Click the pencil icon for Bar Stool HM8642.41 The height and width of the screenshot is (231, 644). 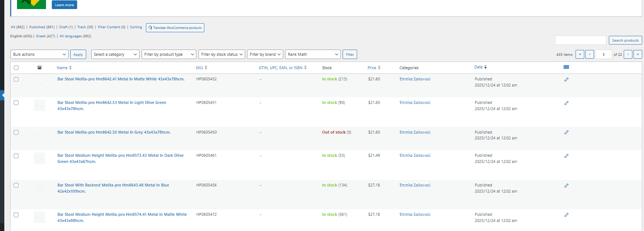[566, 79]
